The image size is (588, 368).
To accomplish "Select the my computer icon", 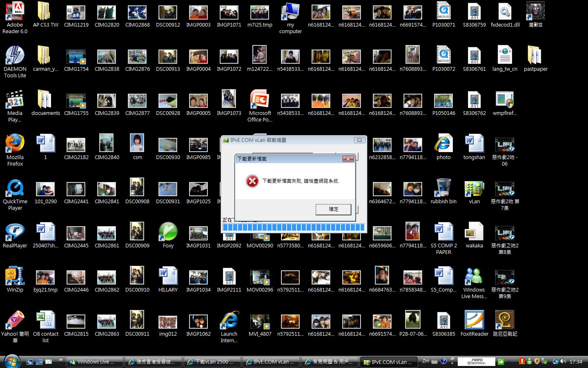I will tap(291, 18).
